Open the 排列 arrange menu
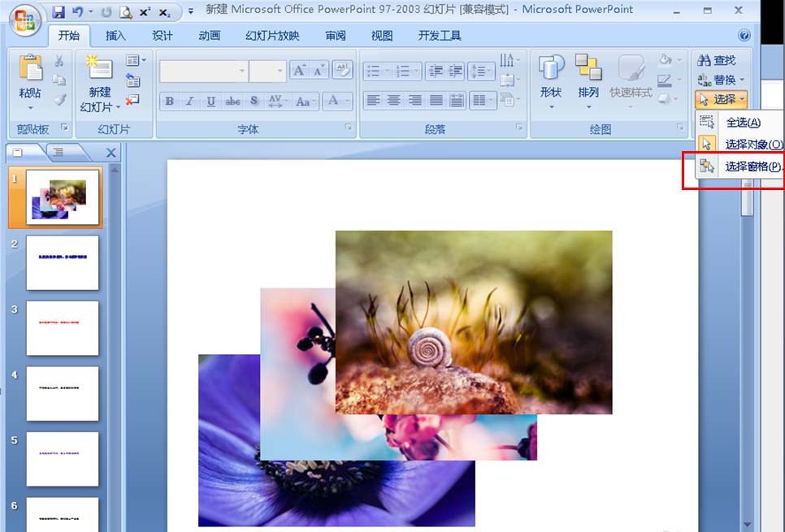This screenshot has width=785, height=532. click(588, 80)
